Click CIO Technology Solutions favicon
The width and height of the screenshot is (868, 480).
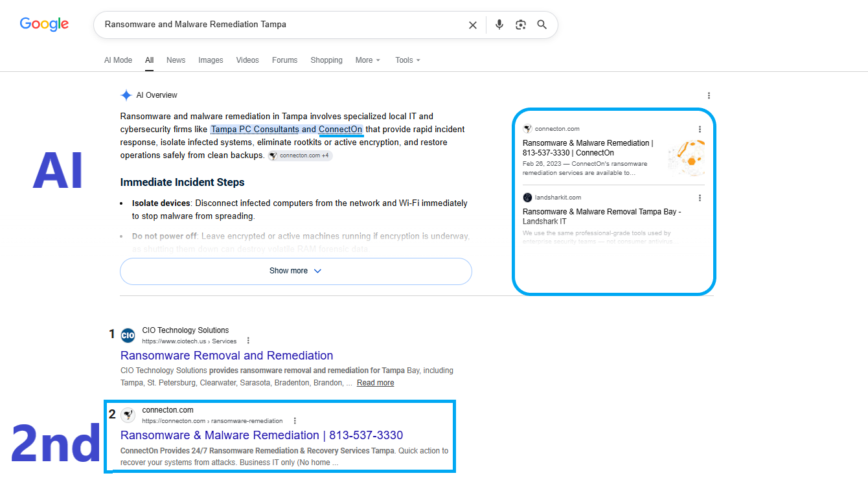[x=128, y=336]
